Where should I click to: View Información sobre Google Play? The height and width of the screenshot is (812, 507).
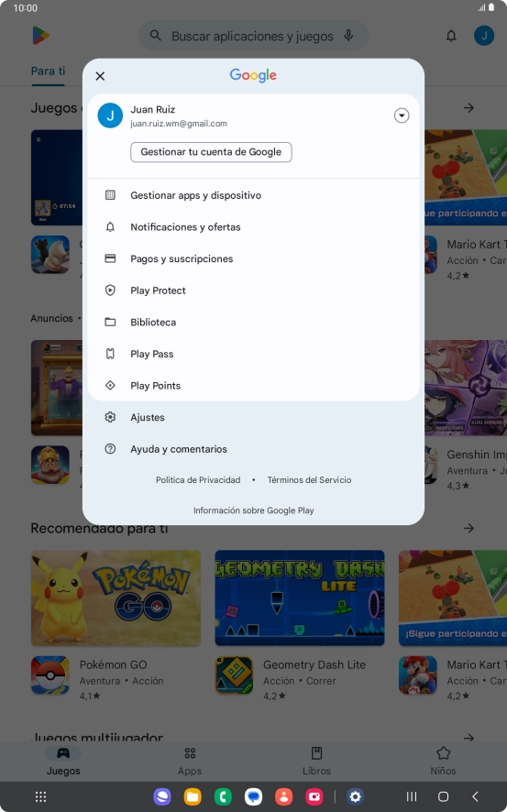coord(253,510)
